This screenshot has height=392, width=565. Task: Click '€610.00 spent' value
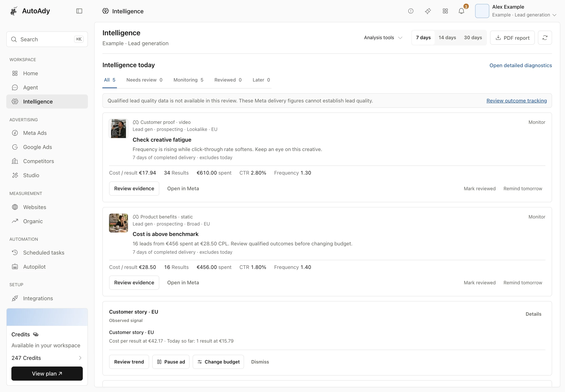214,173
